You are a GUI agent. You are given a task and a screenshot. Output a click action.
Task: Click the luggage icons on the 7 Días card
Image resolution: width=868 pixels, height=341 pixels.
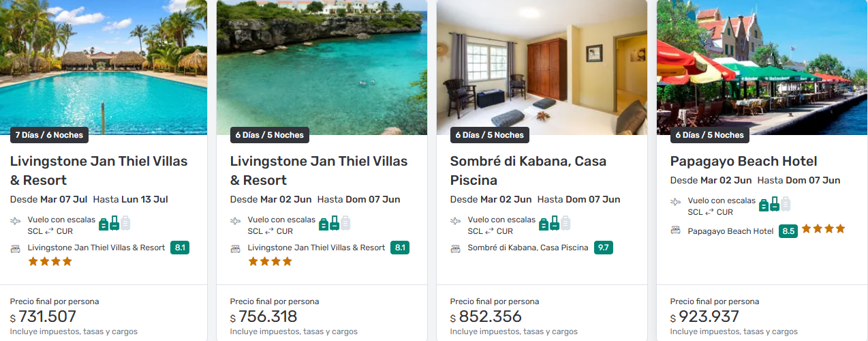[x=114, y=223]
